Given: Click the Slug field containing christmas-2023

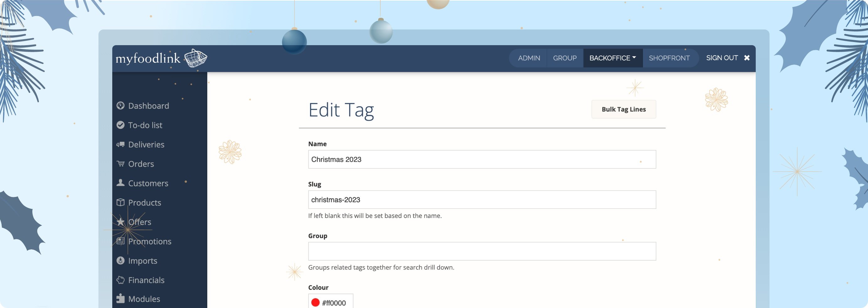Looking at the screenshot, I should click(x=482, y=200).
